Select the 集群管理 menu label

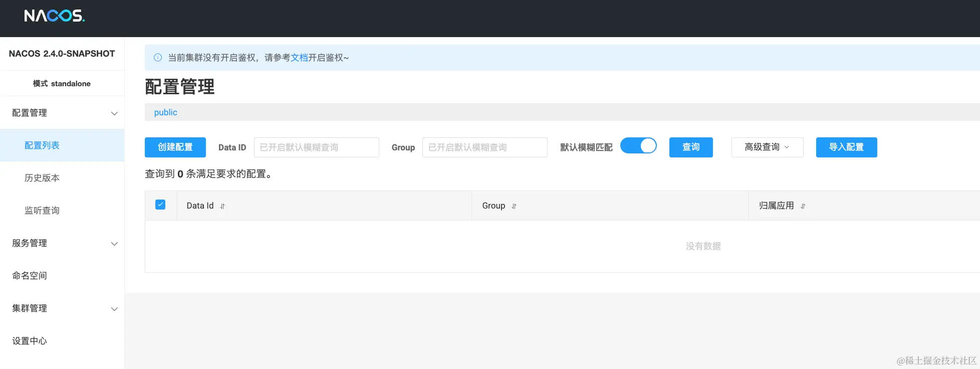tap(30, 308)
